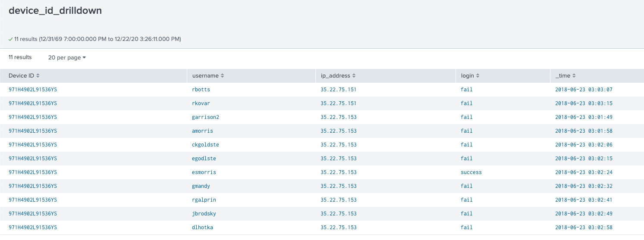Click timestamp 2018-06-23 03:02:32
This screenshot has height=240, width=644.
click(584, 186)
